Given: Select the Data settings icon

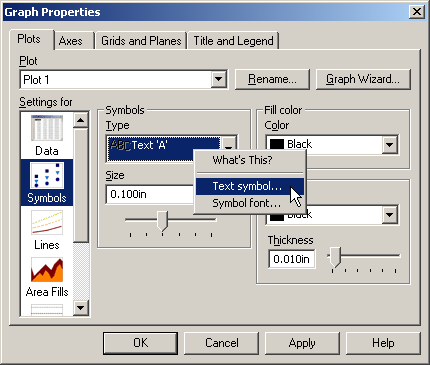Looking at the screenshot, I should [47, 136].
